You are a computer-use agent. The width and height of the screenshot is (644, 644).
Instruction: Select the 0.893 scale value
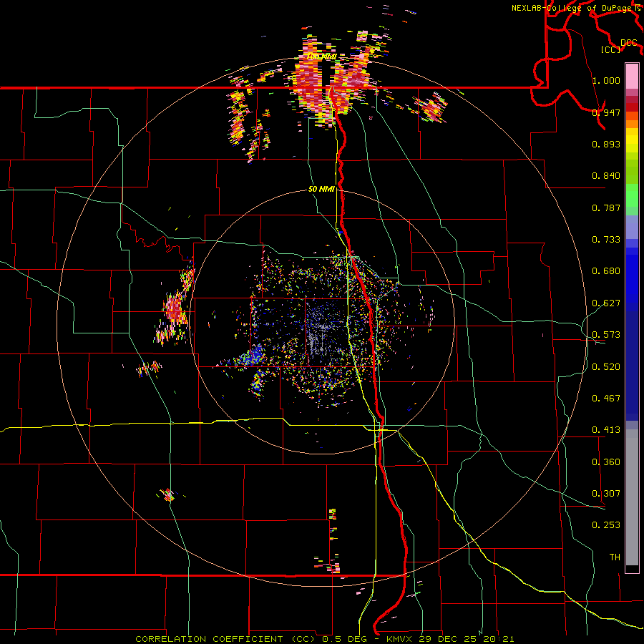[606, 144]
